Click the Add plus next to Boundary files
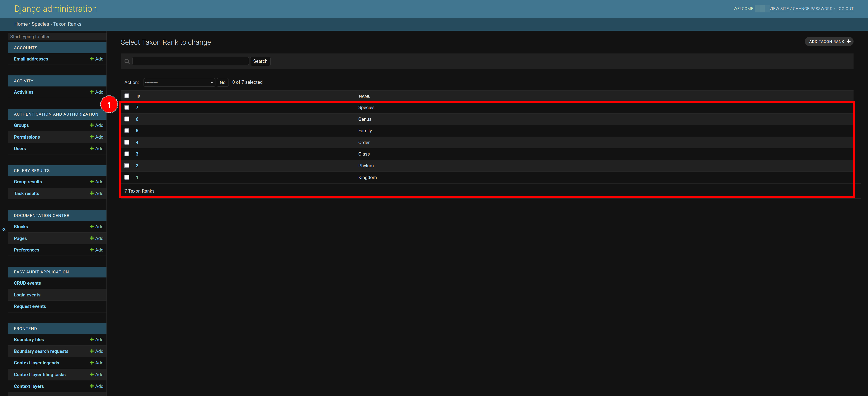 pyautogui.click(x=96, y=340)
